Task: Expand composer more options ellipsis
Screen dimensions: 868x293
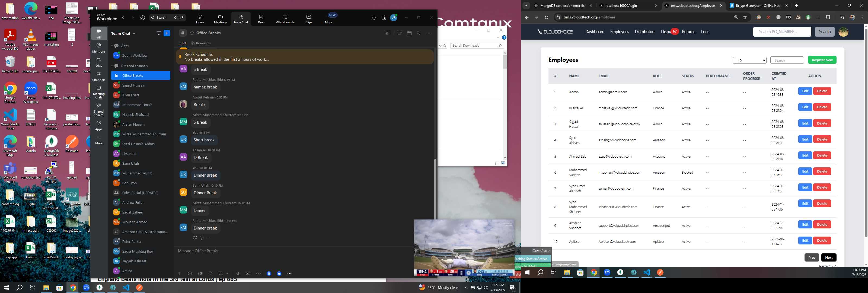Action: point(289,273)
